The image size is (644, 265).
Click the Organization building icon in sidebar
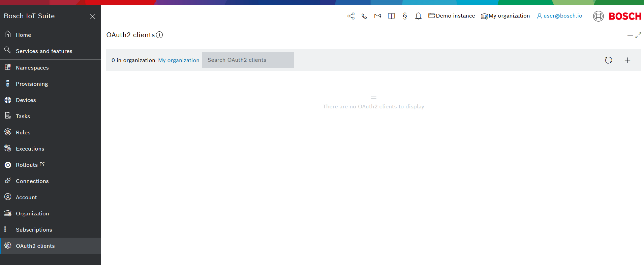pyautogui.click(x=8, y=213)
